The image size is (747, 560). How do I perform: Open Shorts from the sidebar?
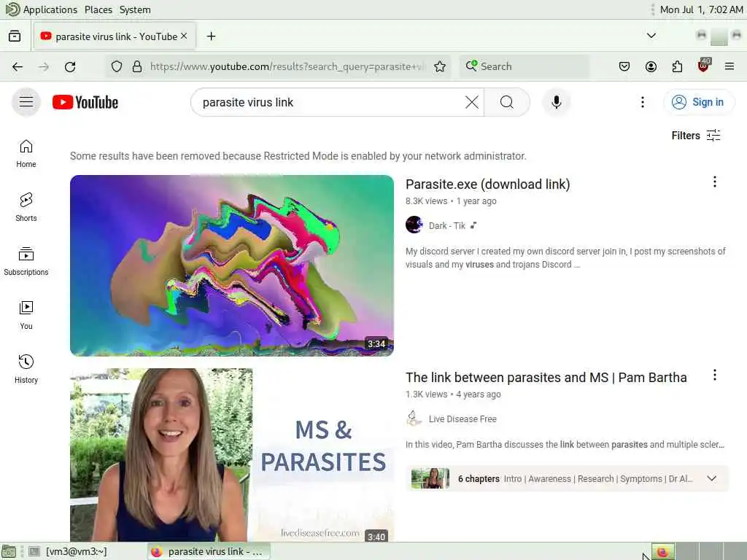tap(26, 208)
